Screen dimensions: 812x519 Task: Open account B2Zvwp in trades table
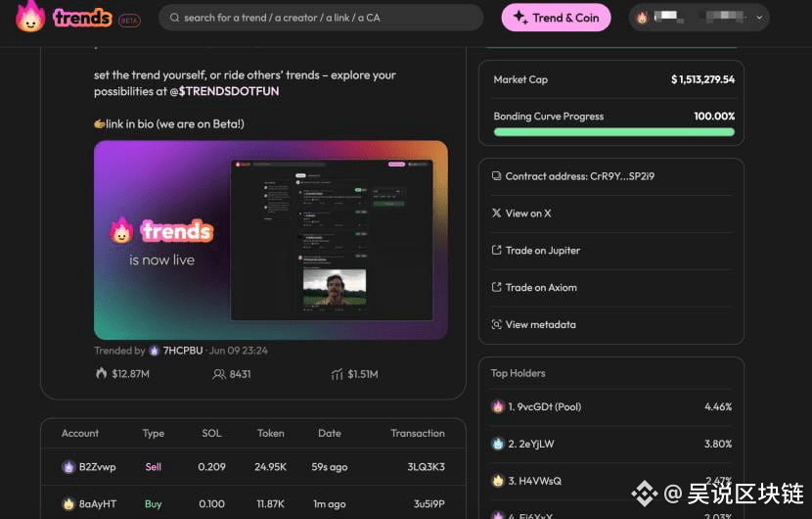pyautogui.click(x=98, y=467)
